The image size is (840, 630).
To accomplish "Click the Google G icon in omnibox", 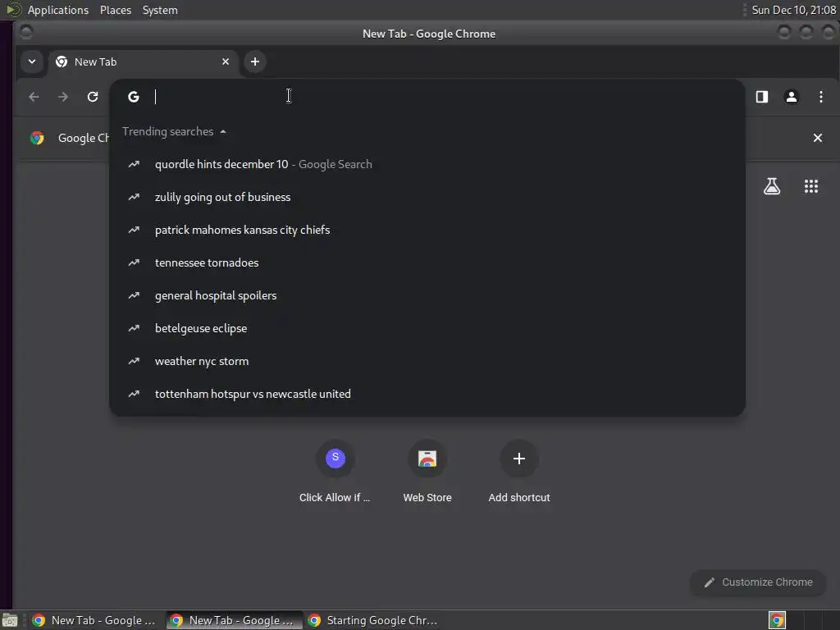I will (x=134, y=97).
